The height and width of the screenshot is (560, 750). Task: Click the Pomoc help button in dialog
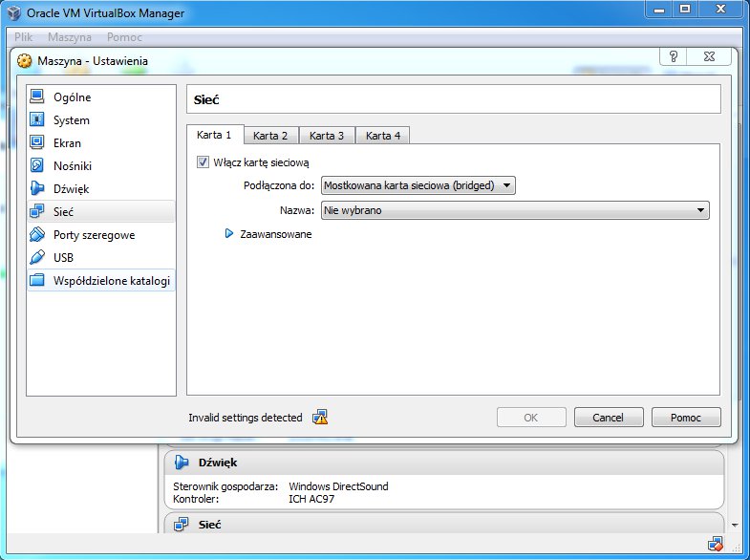[x=686, y=418]
